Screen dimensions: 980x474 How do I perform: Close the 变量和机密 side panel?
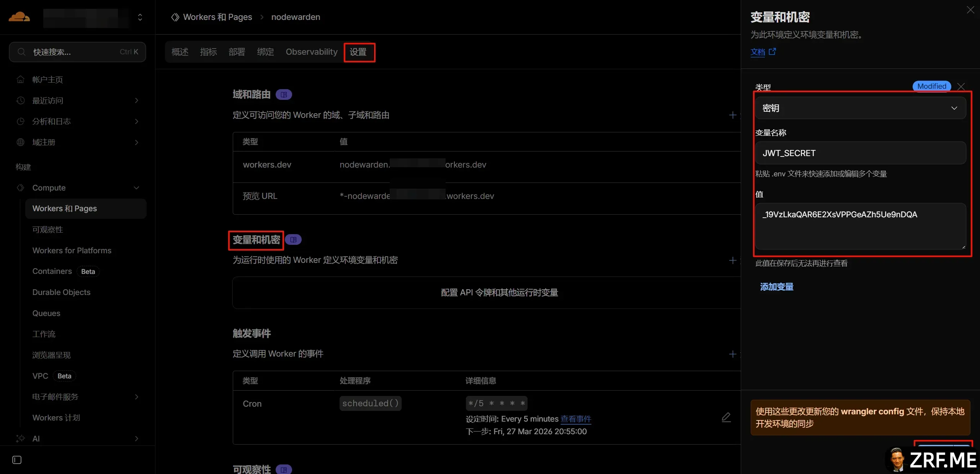[970, 10]
